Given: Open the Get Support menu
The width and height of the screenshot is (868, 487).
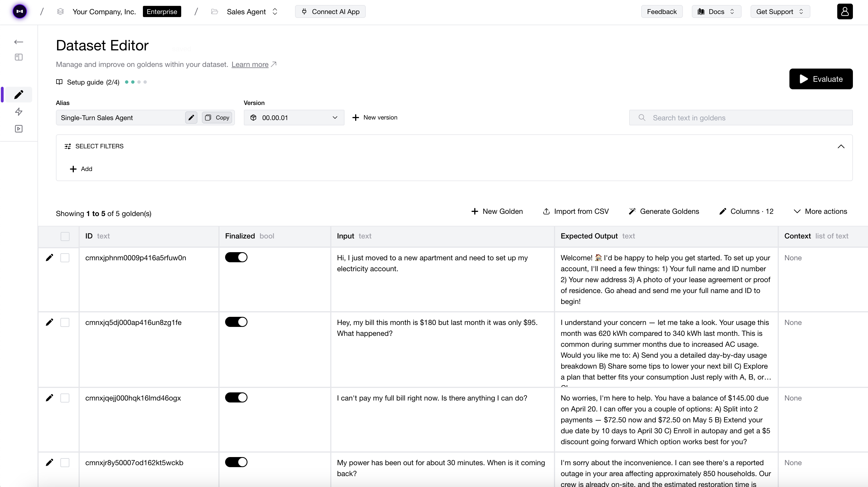Looking at the screenshot, I should pyautogui.click(x=780, y=11).
